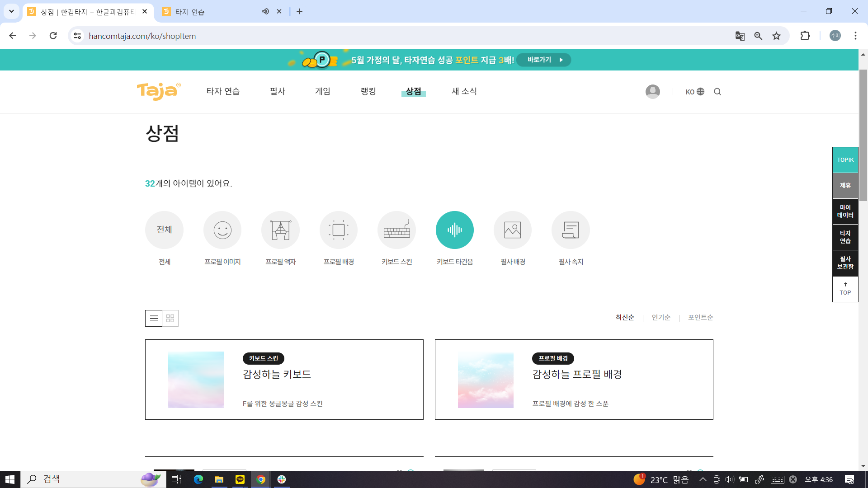Pick the 필사 배경 picture category icon
This screenshot has width=868, height=488.
tap(513, 230)
